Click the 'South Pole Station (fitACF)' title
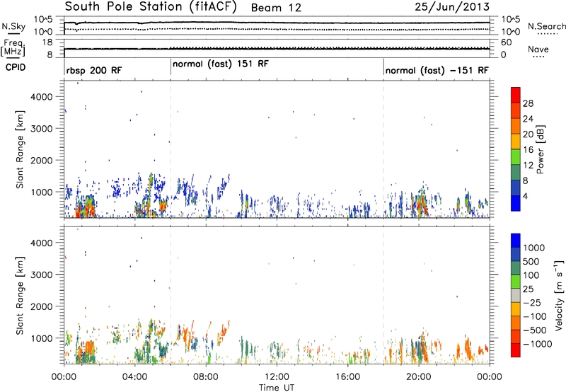Image resolution: width=566 pixels, height=392 pixels. (x=151, y=6)
